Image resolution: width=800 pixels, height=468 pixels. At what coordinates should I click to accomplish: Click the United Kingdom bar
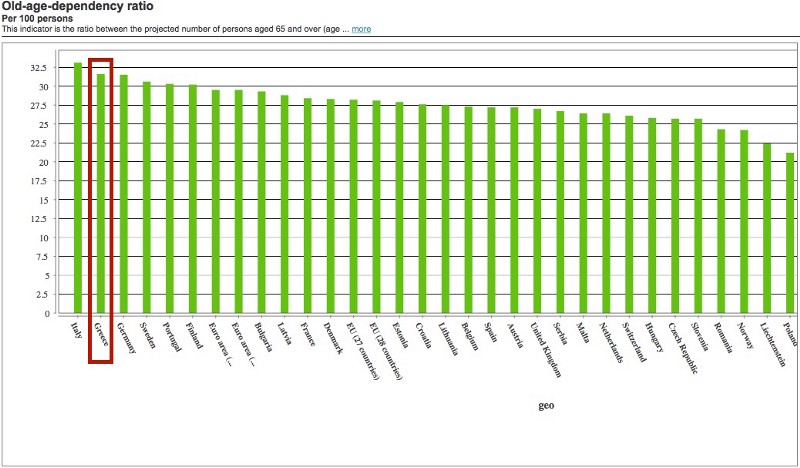coord(537,211)
